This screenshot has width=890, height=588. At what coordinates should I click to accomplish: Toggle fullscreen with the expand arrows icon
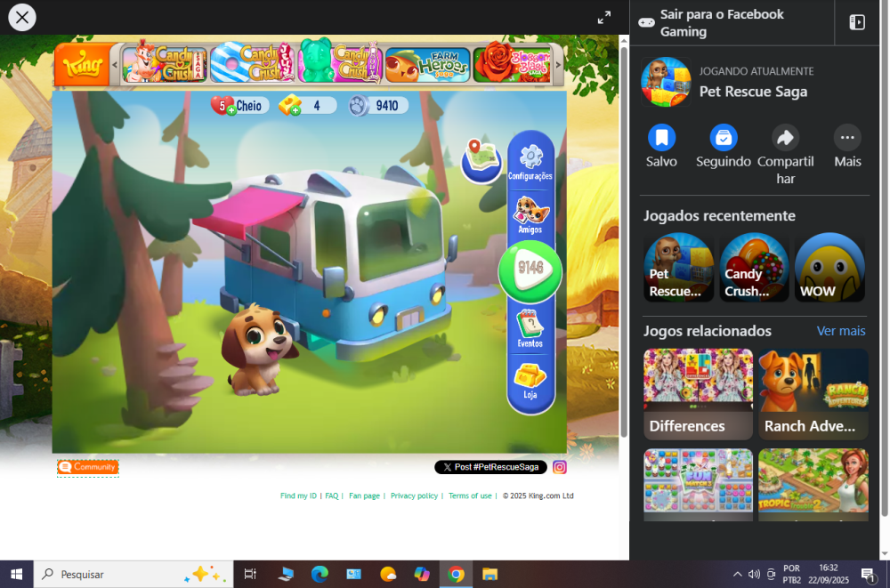tap(604, 18)
